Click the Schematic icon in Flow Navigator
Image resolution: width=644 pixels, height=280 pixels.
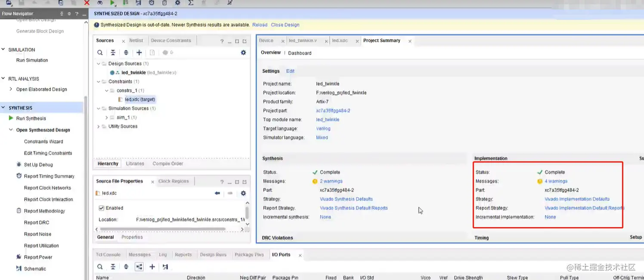coord(19,268)
